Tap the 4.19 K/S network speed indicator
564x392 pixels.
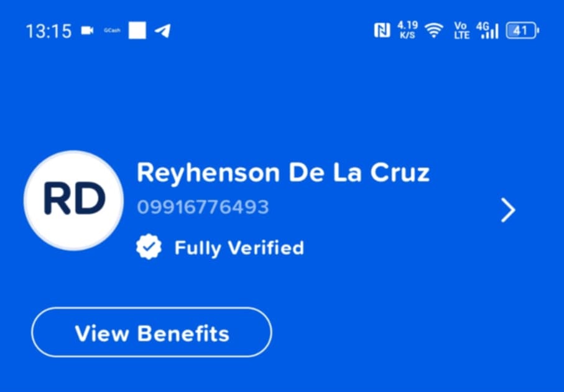tap(407, 30)
